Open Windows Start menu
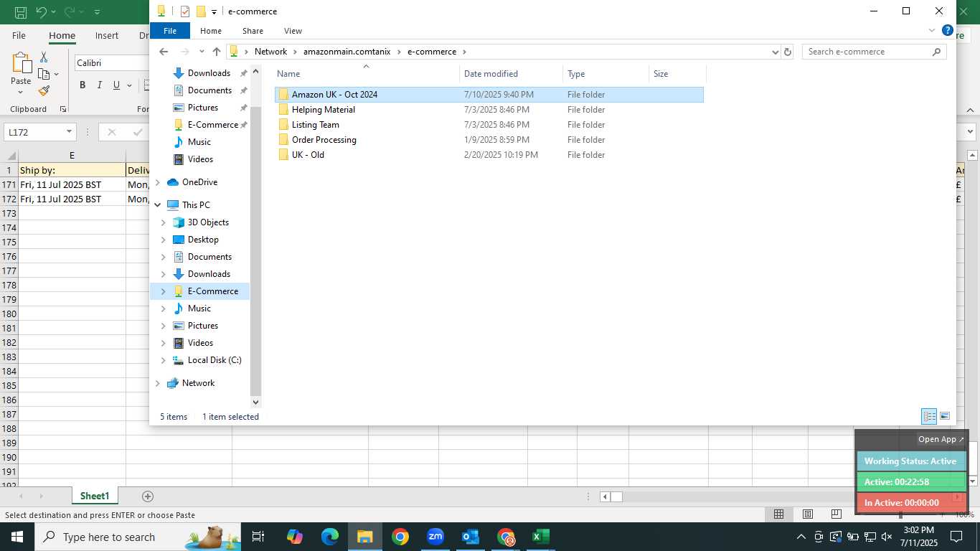The image size is (980, 551). coord(17,537)
